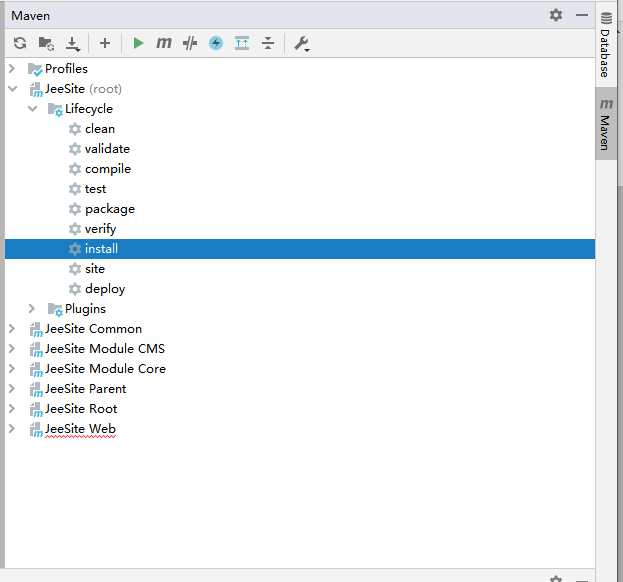Toggle offline mode icon
Screen dimensions: 623x582
[190, 43]
